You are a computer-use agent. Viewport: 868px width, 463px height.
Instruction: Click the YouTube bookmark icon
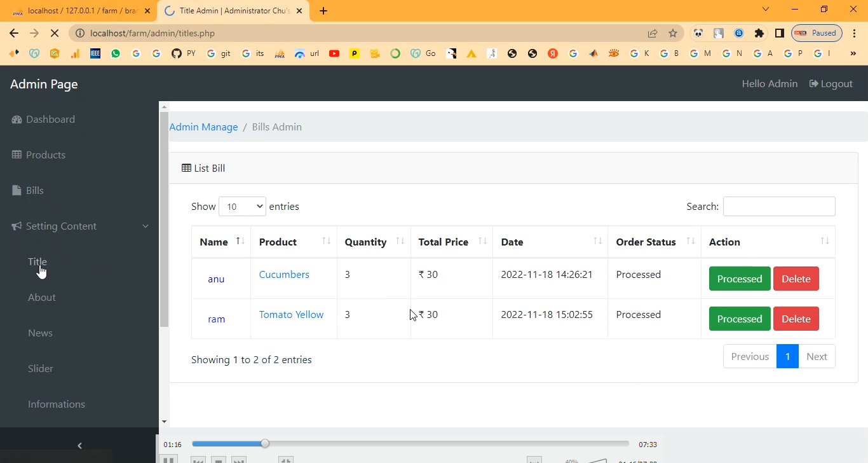pos(334,53)
